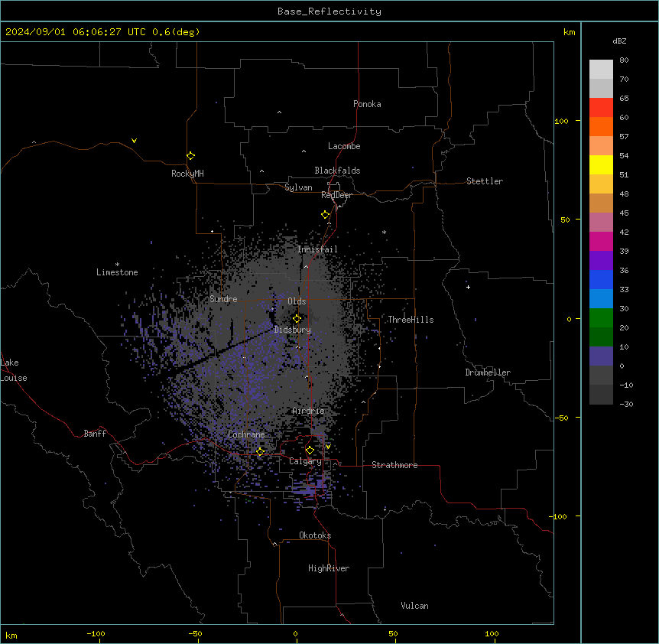
Task: Select the magenta swatch in dBZ legend
Action: click(601, 241)
